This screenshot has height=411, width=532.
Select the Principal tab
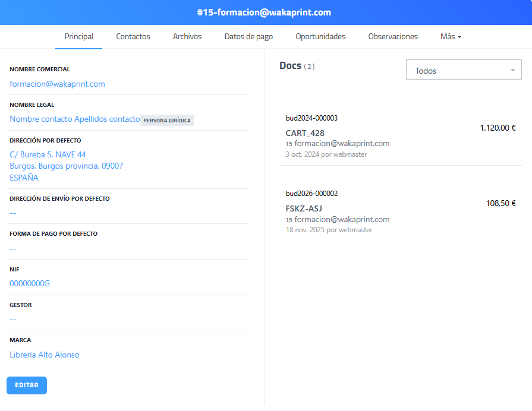click(79, 37)
